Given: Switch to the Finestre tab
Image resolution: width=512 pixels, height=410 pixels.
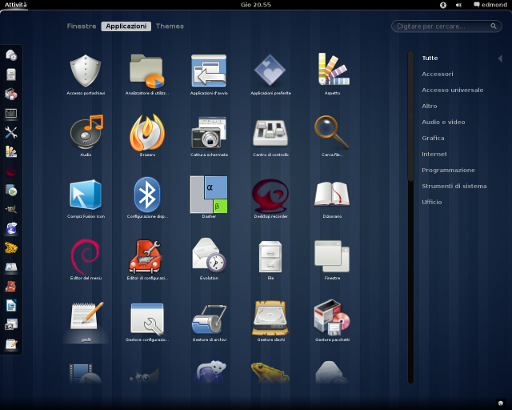Looking at the screenshot, I should [81, 26].
